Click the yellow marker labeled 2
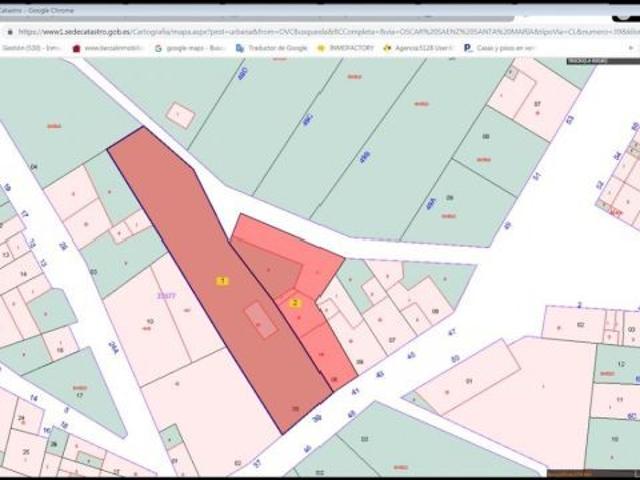640x480 pixels. pyautogui.click(x=295, y=303)
